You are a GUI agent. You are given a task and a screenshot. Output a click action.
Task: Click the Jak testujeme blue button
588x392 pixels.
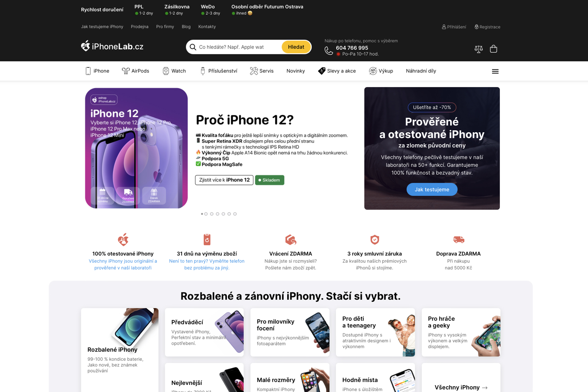click(432, 190)
